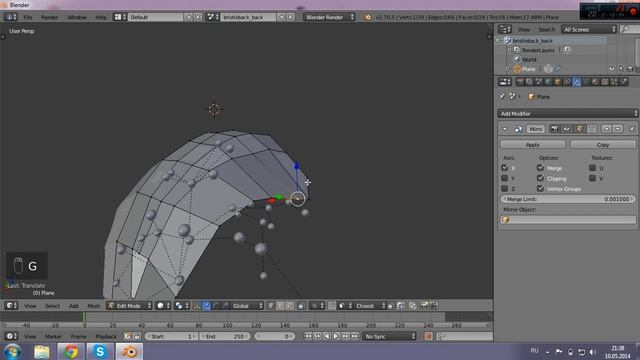Collapse the Mirror modifier panel triangle
This screenshot has width=640, height=360.
click(x=505, y=129)
